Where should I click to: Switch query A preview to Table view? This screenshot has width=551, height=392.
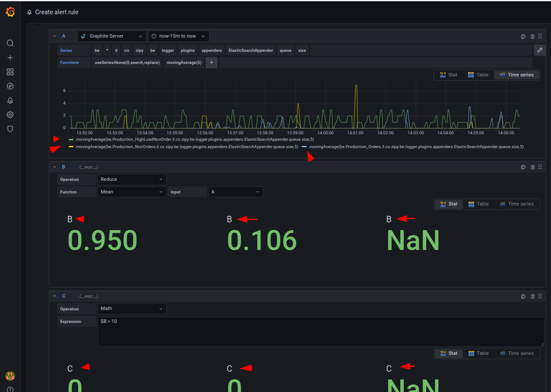[478, 75]
